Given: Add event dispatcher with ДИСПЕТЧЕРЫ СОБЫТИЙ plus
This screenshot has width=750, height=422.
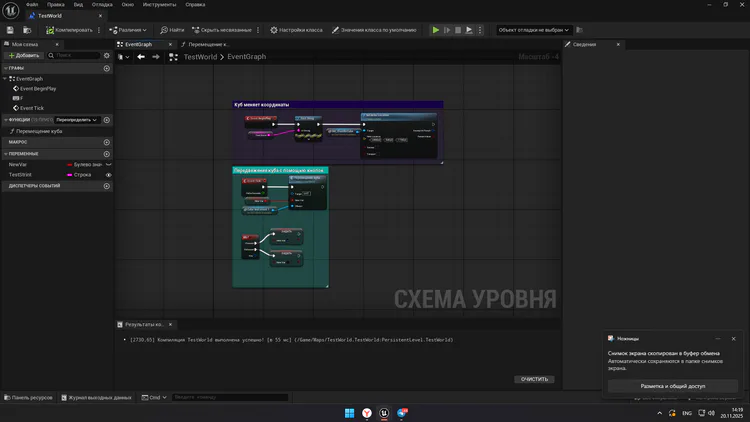Looking at the screenshot, I should [107, 186].
